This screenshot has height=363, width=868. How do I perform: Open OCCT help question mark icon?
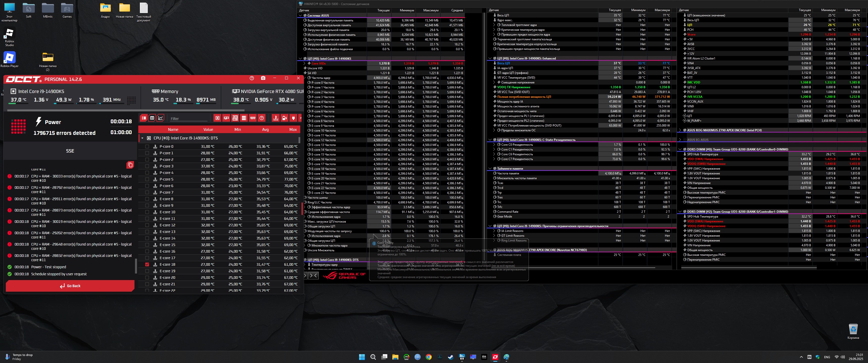[252, 78]
